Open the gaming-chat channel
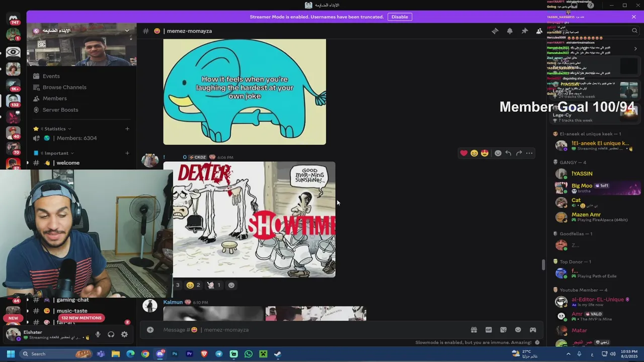The image size is (644, 362). pyautogui.click(x=72, y=300)
